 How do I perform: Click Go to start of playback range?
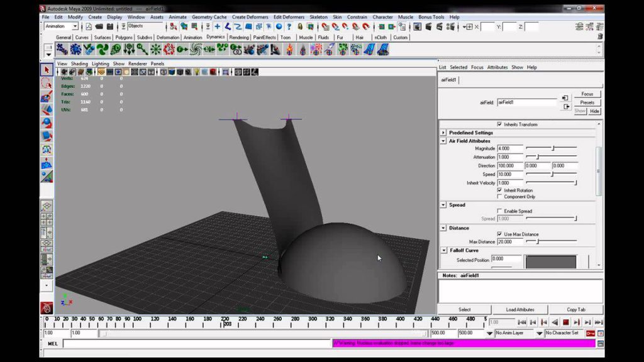tap(521, 322)
